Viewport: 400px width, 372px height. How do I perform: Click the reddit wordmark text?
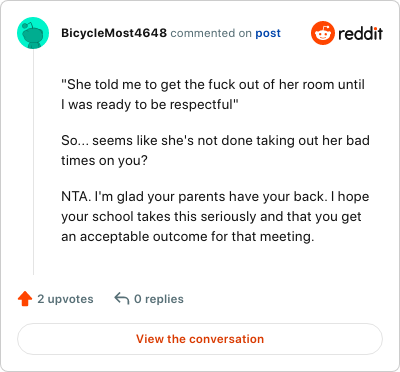click(x=360, y=33)
